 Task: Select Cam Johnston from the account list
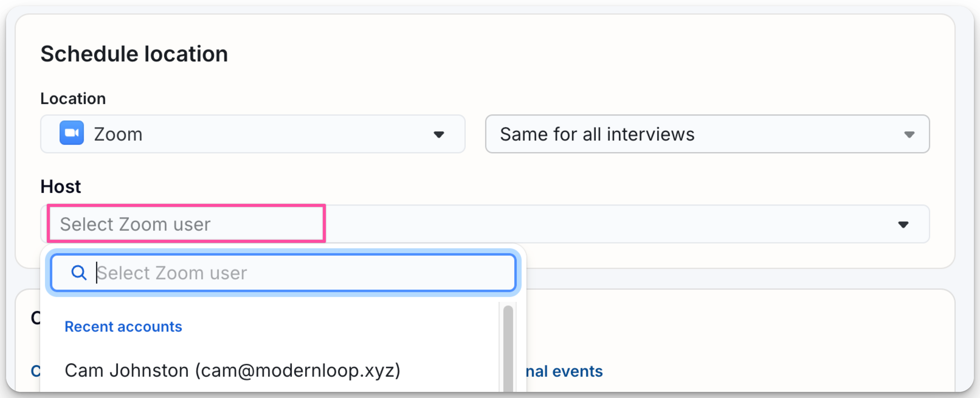[x=233, y=370]
